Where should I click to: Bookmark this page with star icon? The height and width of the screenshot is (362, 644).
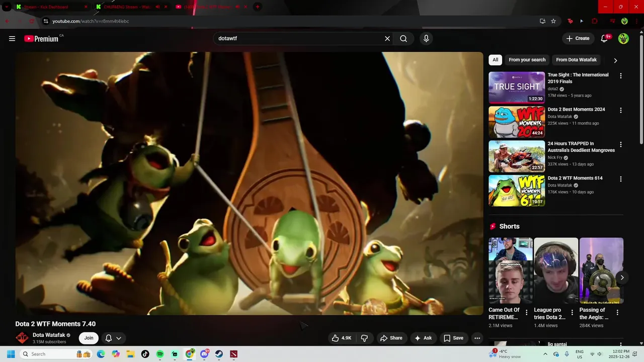(553, 21)
